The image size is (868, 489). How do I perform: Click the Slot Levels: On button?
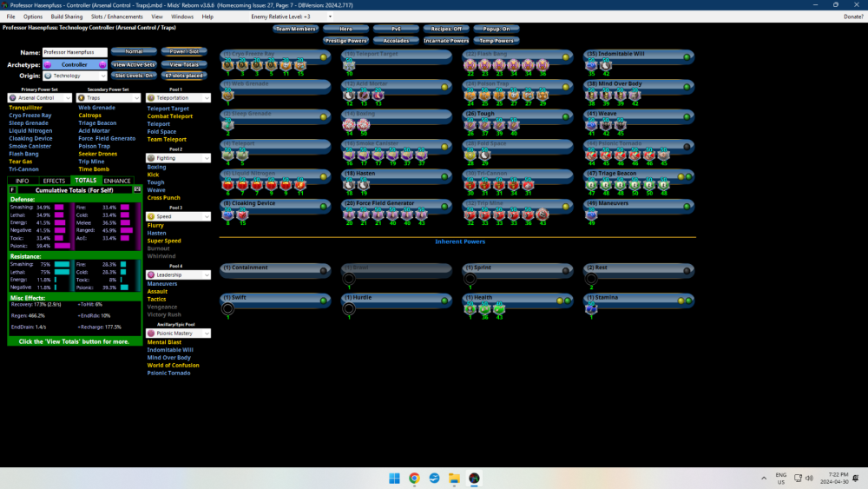[x=134, y=76]
